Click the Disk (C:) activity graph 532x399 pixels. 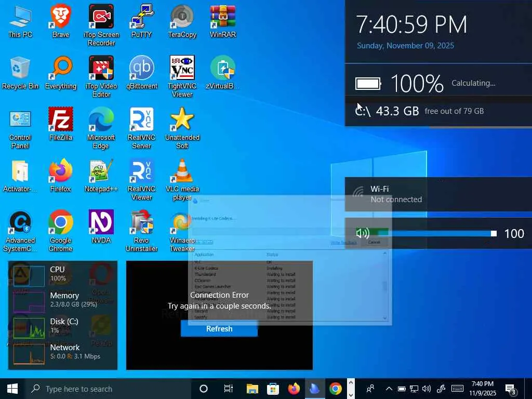29,328
